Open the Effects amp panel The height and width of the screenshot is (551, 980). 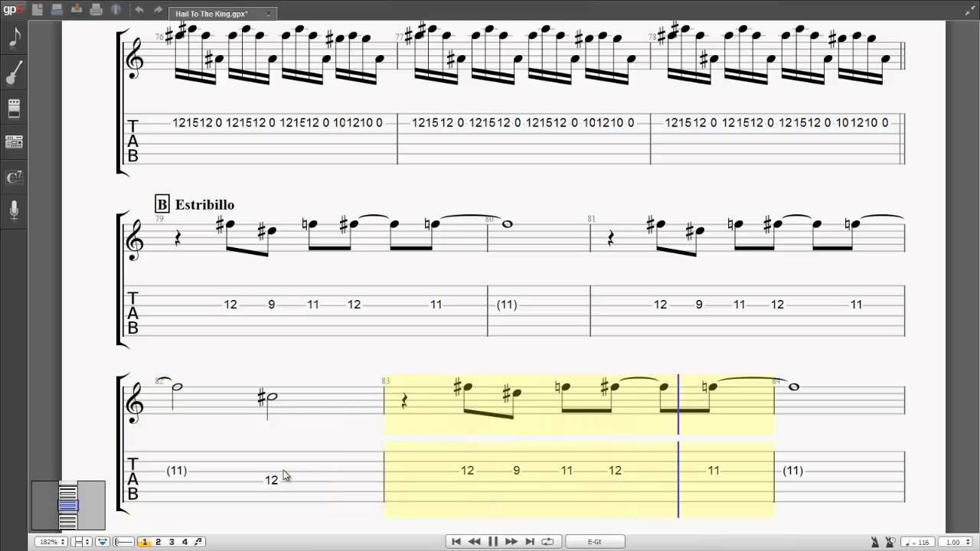[14, 108]
